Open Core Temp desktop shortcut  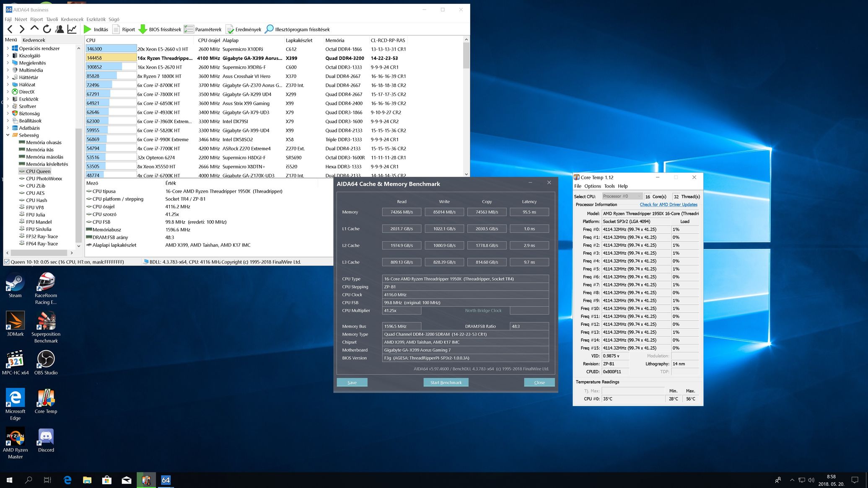pos(46,401)
